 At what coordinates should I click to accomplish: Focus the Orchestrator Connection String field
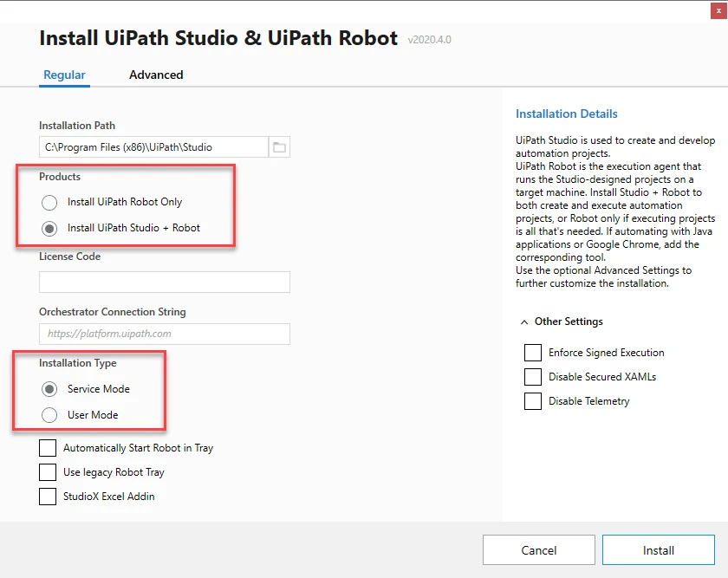tap(165, 334)
